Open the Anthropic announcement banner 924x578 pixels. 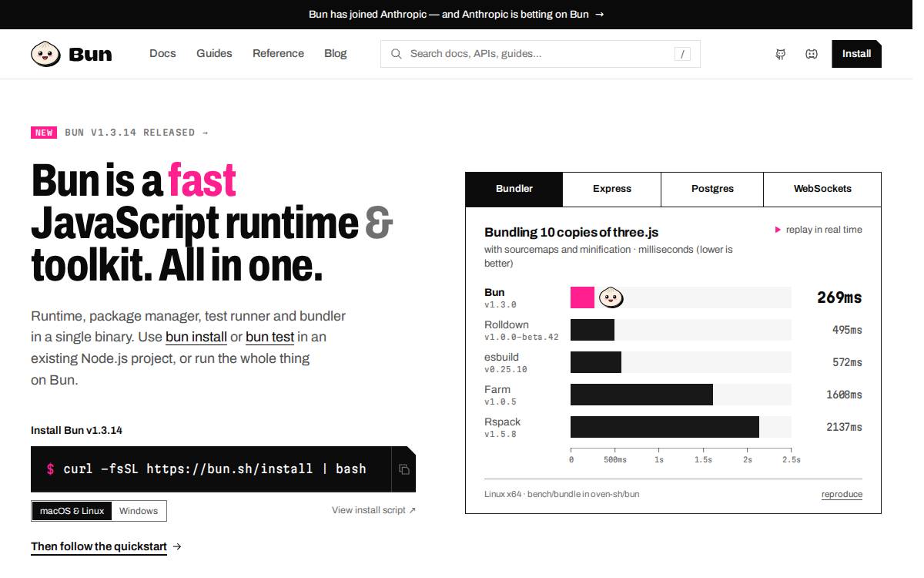[x=456, y=14]
